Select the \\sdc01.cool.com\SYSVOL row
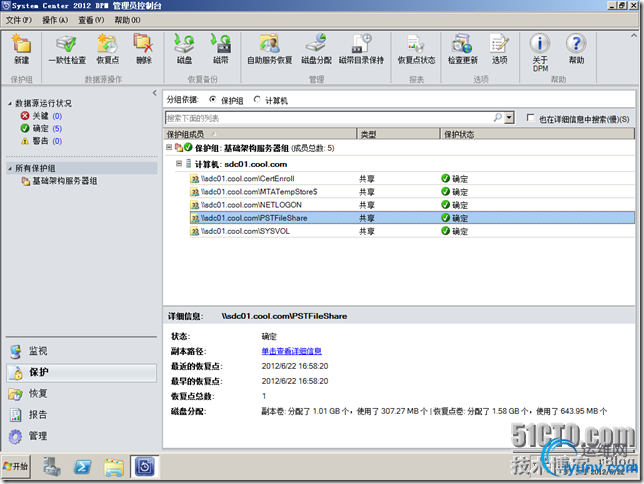 412,231
